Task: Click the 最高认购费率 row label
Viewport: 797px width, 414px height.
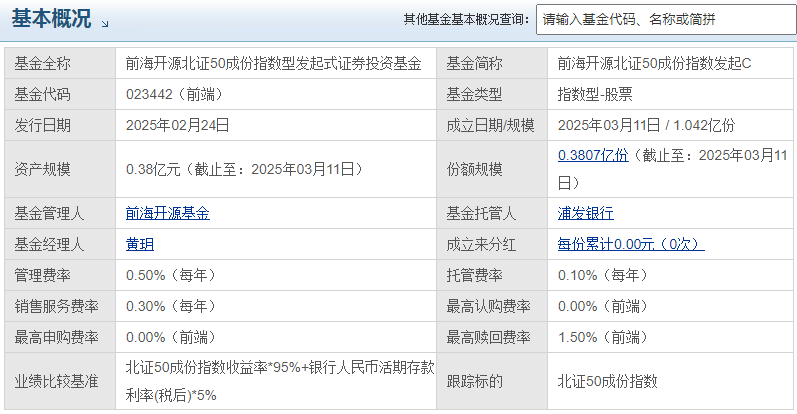Action: click(x=488, y=306)
